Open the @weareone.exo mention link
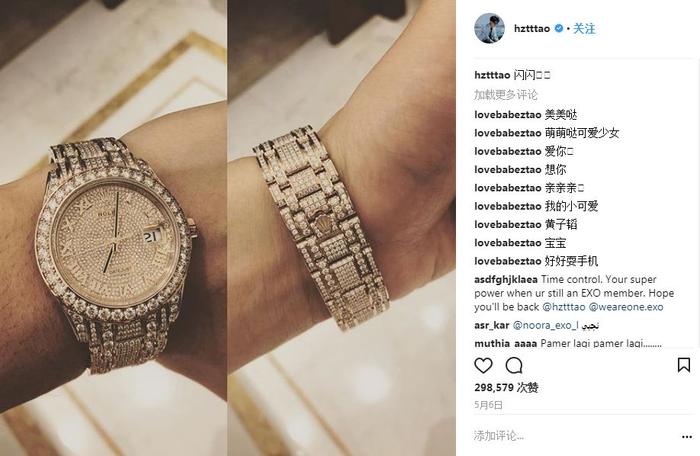Viewport: 700px width, 456px height. coord(626,307)
